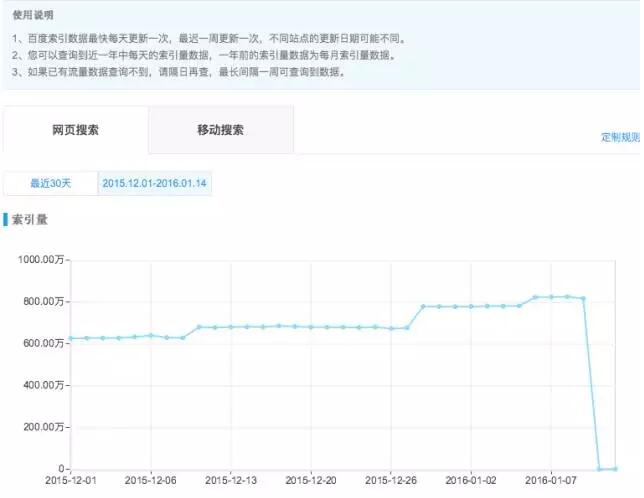Click the 2015-12-20 x-axis date label
Screen dimensions: 644x498
tap(311, 481)
